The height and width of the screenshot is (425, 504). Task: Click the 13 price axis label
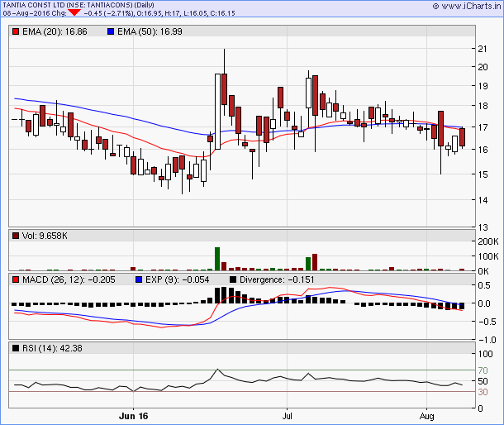tap(483, 227)
